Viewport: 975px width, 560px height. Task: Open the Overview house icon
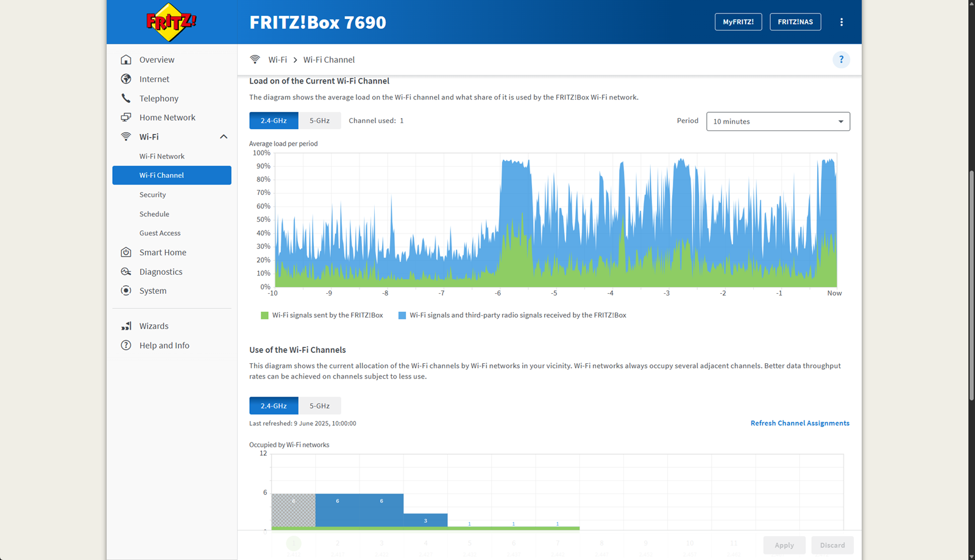click(126, 60)
